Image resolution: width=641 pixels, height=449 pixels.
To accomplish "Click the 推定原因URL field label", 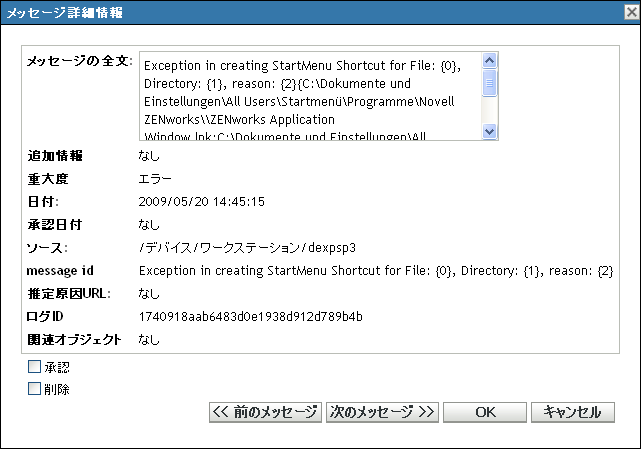I will (69, 294).
